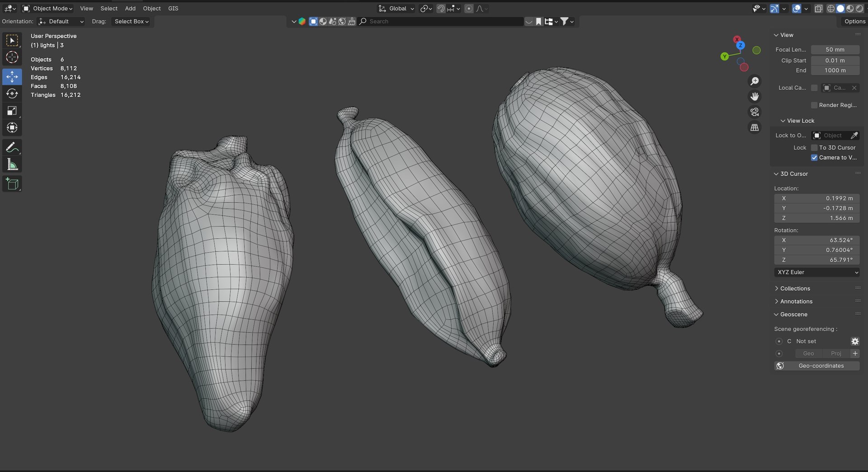The image size is (868, 472).
Task: Click the pan hand navigation icon
Action: (x=755, y=97)
